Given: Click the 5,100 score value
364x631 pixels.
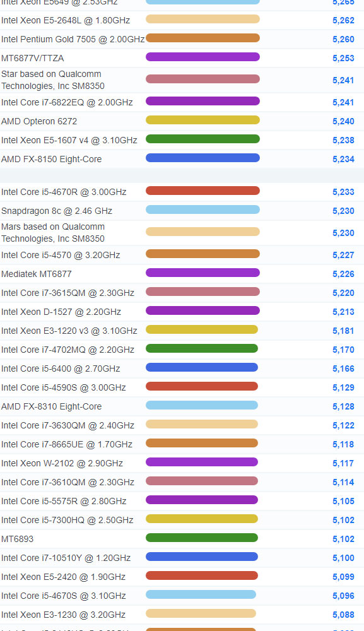Looking at the screenshot, I should coord(343,558).
